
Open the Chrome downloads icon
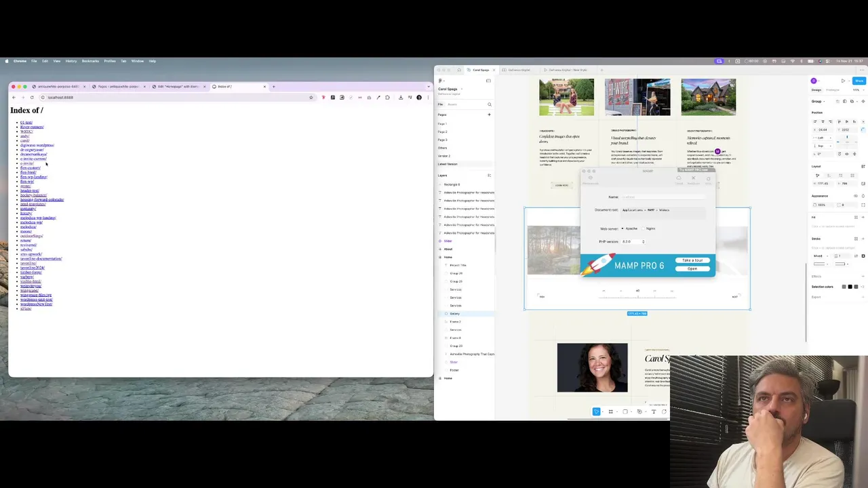tap(401, 98)
